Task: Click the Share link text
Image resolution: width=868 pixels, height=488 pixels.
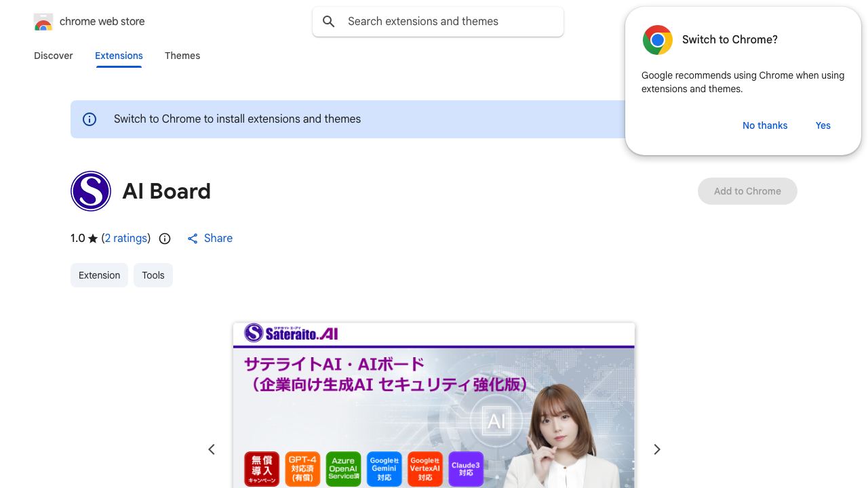Action: tap(218, 239)
